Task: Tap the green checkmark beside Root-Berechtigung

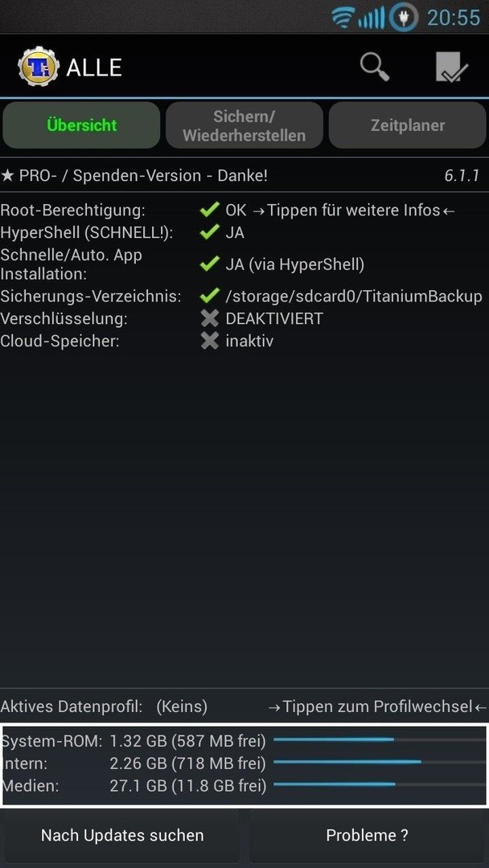Action: (x=209, y=210)
